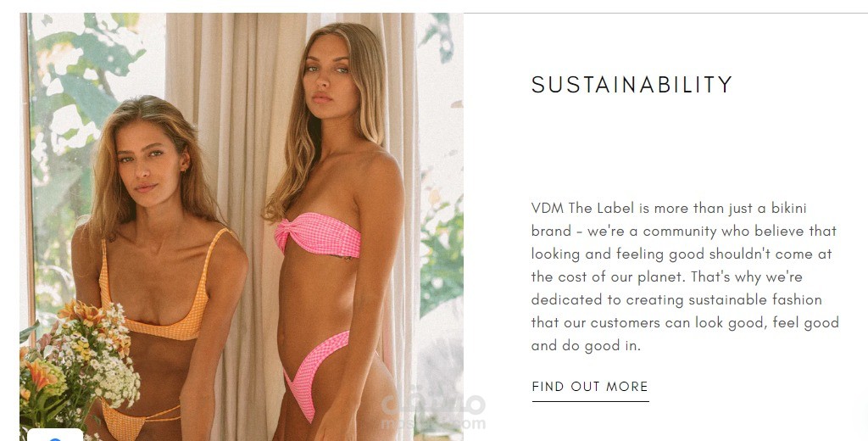Click the VDM The Label paragraph text
The image size is (868, 441).
coord(685,276)
